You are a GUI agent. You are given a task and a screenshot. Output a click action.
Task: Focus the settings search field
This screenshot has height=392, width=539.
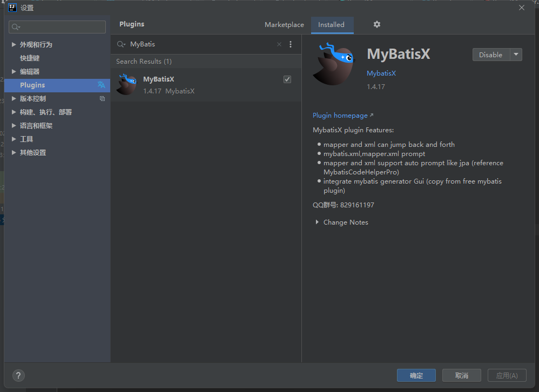point(57,27)
